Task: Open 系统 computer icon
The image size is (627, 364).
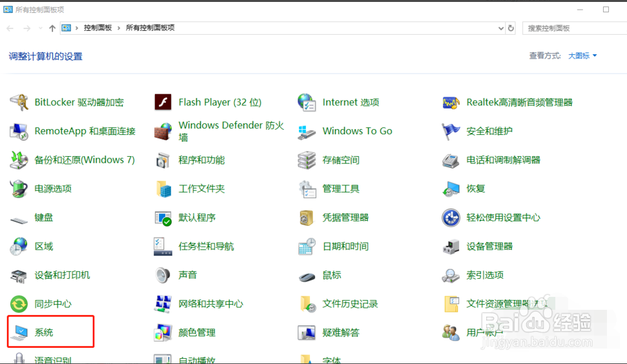Action: coord(19,332)
